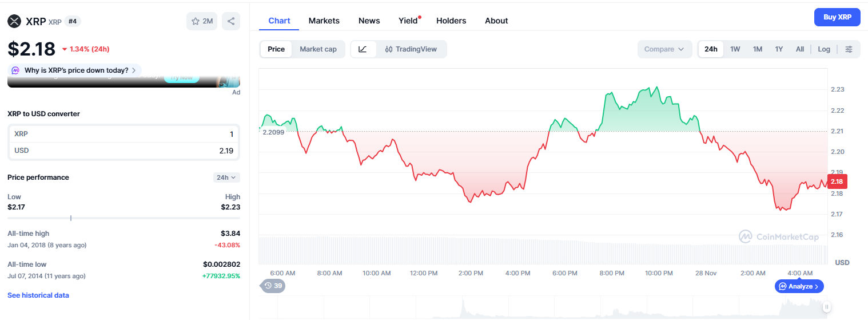Open the Chart tab
The height and width of the screenshot is (320, 868).
coord(279,21)
